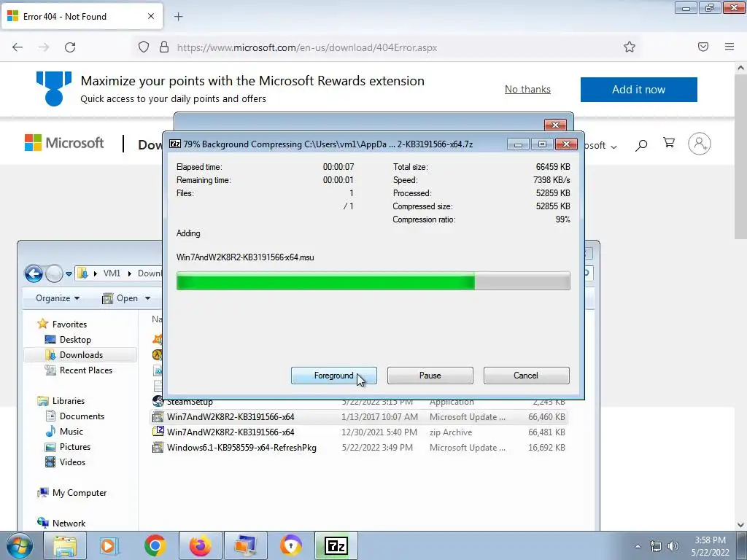Viewport: 747px width, 560px height.
Task: Select the Error 404 - Not Found tab
Action: (82, 17)
